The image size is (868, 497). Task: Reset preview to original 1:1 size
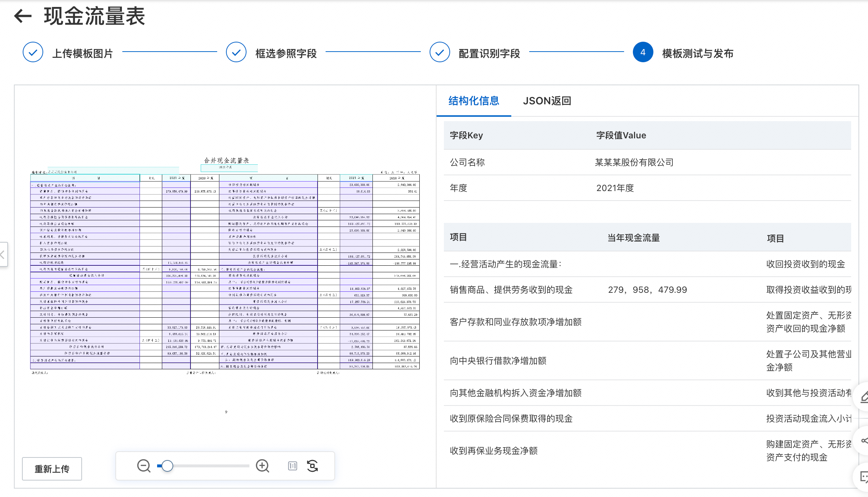click(292, 466)
